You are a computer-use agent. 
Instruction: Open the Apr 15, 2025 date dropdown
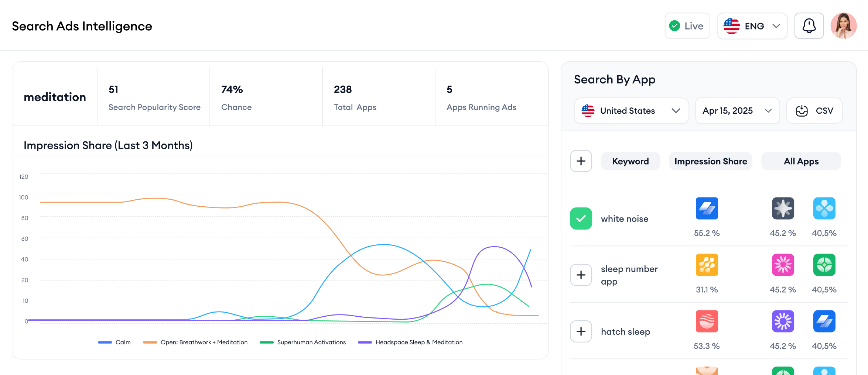(x=737, y=111)
